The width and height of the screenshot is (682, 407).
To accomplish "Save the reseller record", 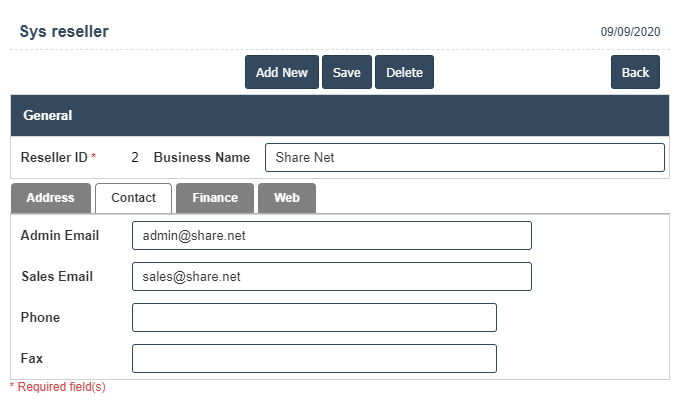I will click(x=346, y=72).
